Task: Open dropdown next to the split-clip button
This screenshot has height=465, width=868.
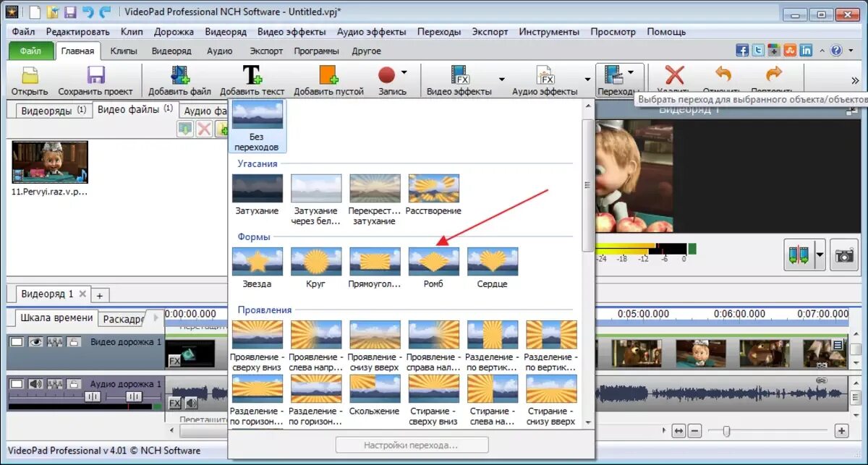Action: click(820, 255)
